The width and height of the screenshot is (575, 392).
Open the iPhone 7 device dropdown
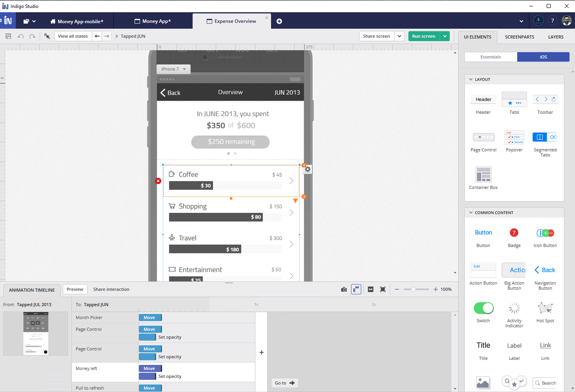coord(173,69)
